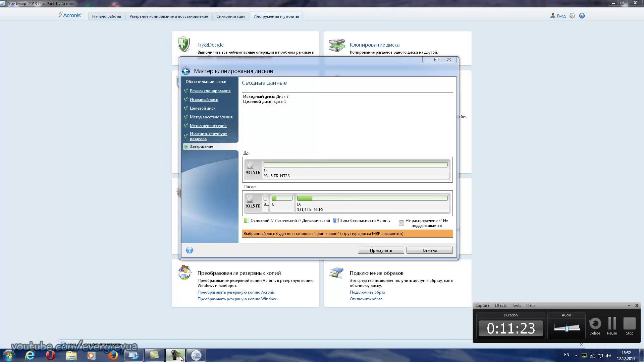
Task: Open the Windows Explorer folder on the taskbar
Action: click(x=71, y=355)
